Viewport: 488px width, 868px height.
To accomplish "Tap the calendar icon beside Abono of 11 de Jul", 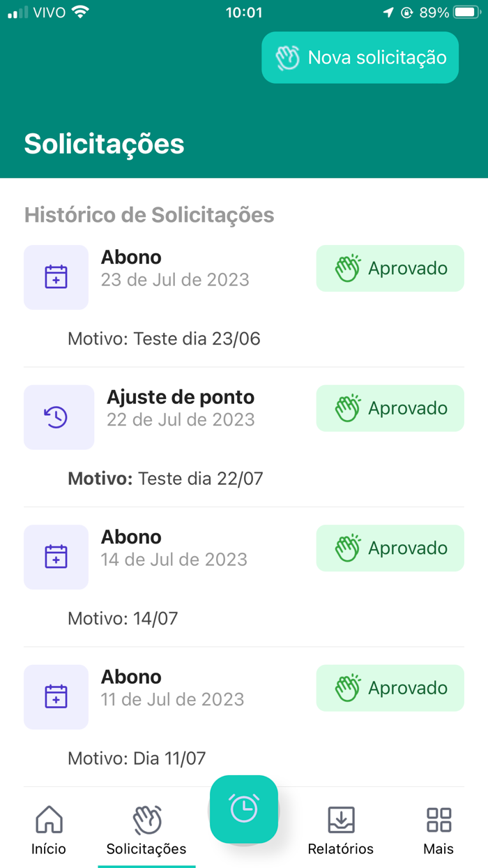I will pyautogui.click(x=56, y=696).
